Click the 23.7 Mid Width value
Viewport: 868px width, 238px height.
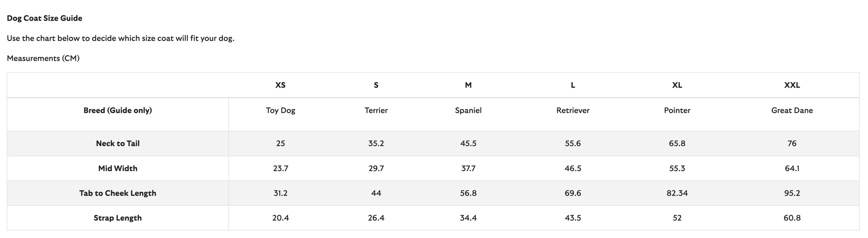[x=281, y=168]
